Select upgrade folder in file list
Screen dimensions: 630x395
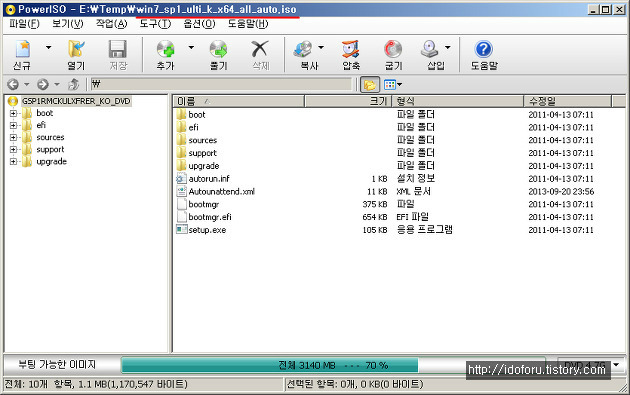click(204, 166)
